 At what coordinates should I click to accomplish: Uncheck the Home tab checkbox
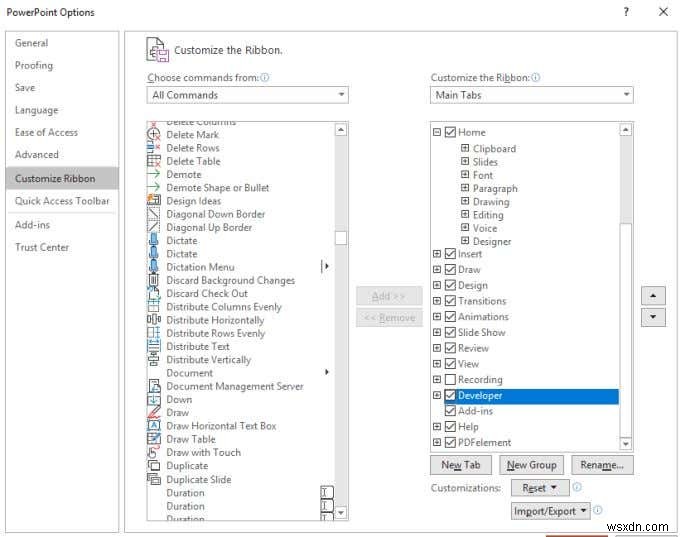450,132
